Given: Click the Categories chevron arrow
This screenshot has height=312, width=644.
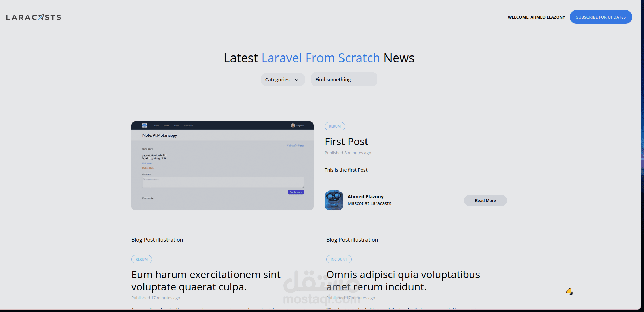Looking at the screenshot, I should (297, 80).
